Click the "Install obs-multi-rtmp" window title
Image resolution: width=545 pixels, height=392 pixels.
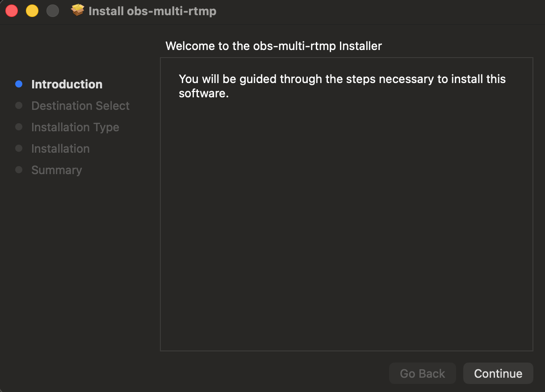coord(152,11)
